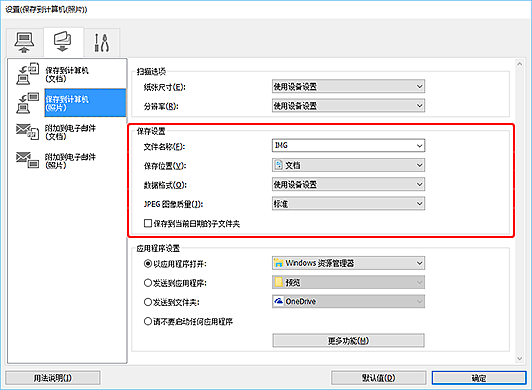The height and width of the screenshot is (390, 532).
Task: Click the 确定 button
Action: point(479,378)
